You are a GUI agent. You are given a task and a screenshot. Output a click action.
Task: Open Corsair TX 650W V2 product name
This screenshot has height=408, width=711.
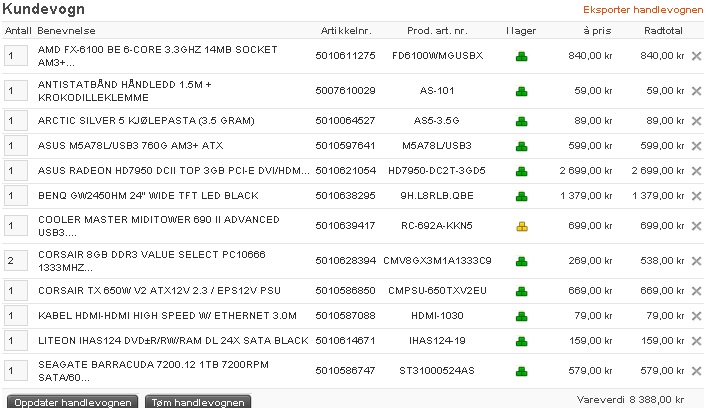point(159,291)
